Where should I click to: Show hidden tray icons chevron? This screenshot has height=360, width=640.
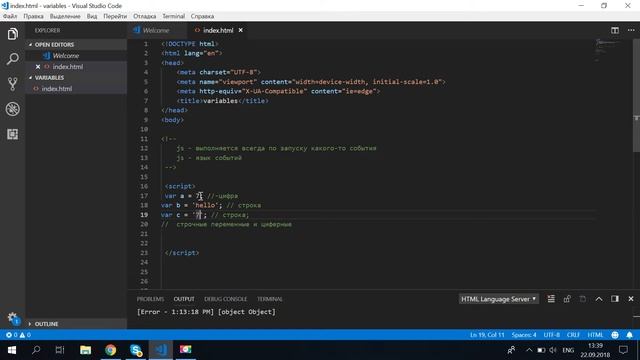529,350
